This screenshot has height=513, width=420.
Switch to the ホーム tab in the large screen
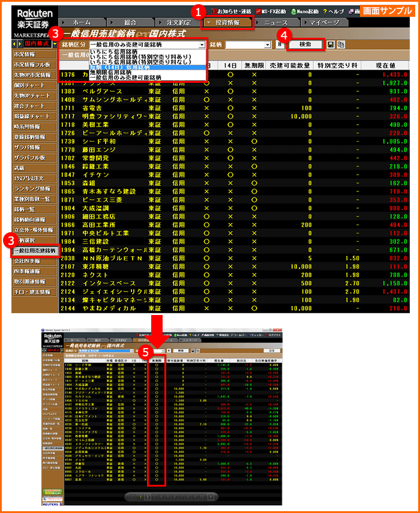pyautogui.click(x=82, y=23)
